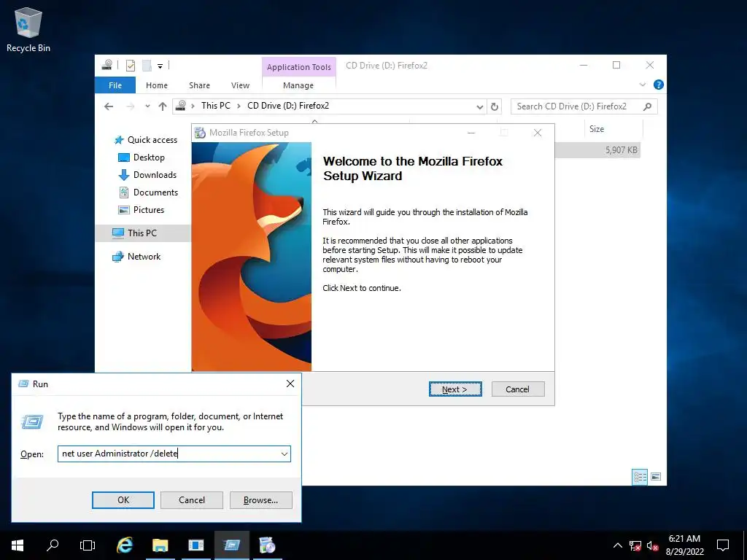This screenshot has height=560, width=747.
Task: Select the Firefox Setup installer taskbar button
Action: pos(267,545)
